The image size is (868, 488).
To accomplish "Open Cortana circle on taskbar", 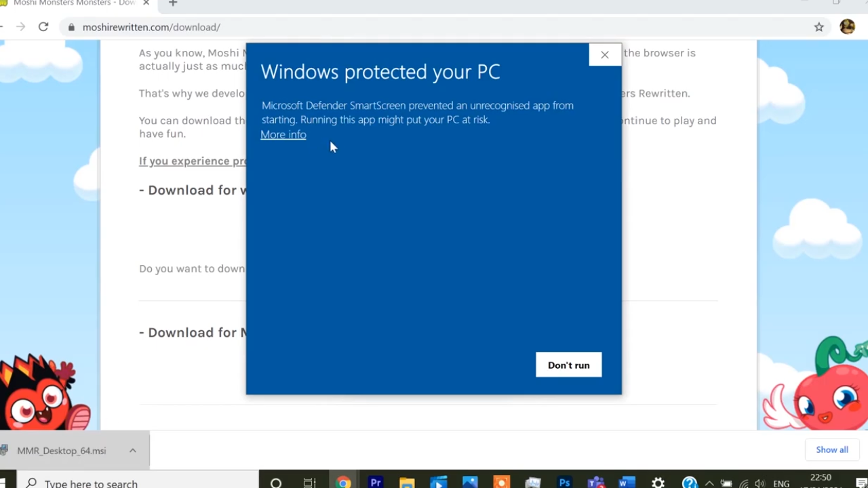I will (276, 483).
